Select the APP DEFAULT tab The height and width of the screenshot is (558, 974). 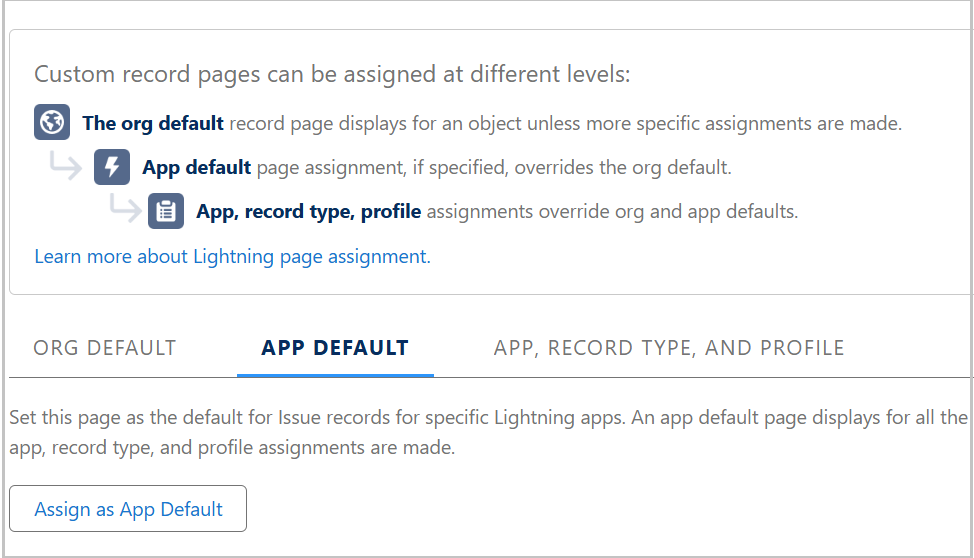click(335, 348)
